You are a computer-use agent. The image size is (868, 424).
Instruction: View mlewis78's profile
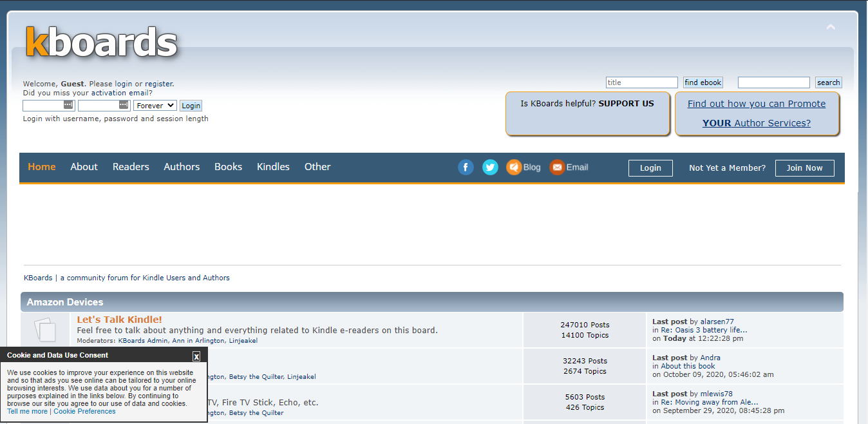(x=716, y=394)
